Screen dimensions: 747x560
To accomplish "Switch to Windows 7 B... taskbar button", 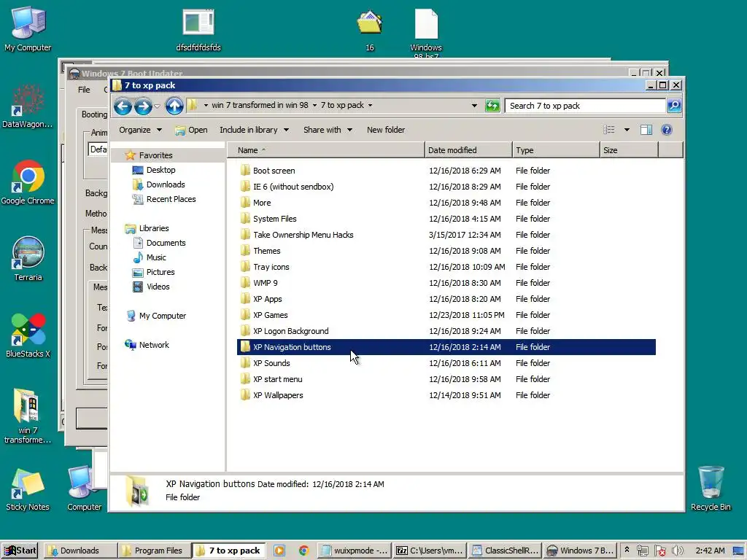I will click(580, 551).
